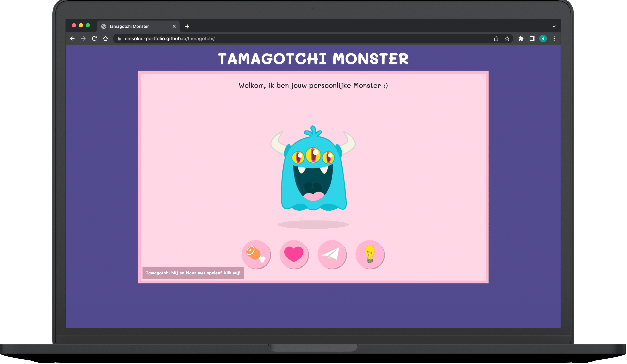Click the meat icon to feed the monster
627x364 pixels.
click(x=256, y=254)
